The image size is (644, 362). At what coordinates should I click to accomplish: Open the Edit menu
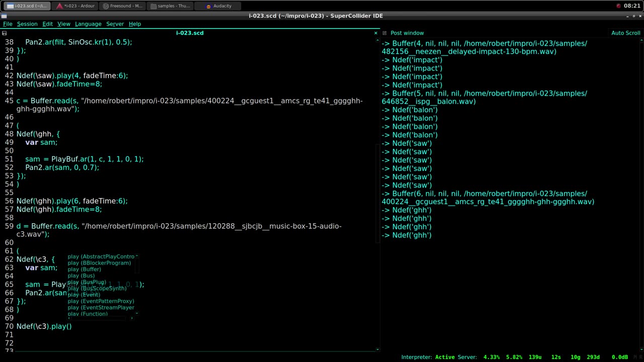click(47, 24)
